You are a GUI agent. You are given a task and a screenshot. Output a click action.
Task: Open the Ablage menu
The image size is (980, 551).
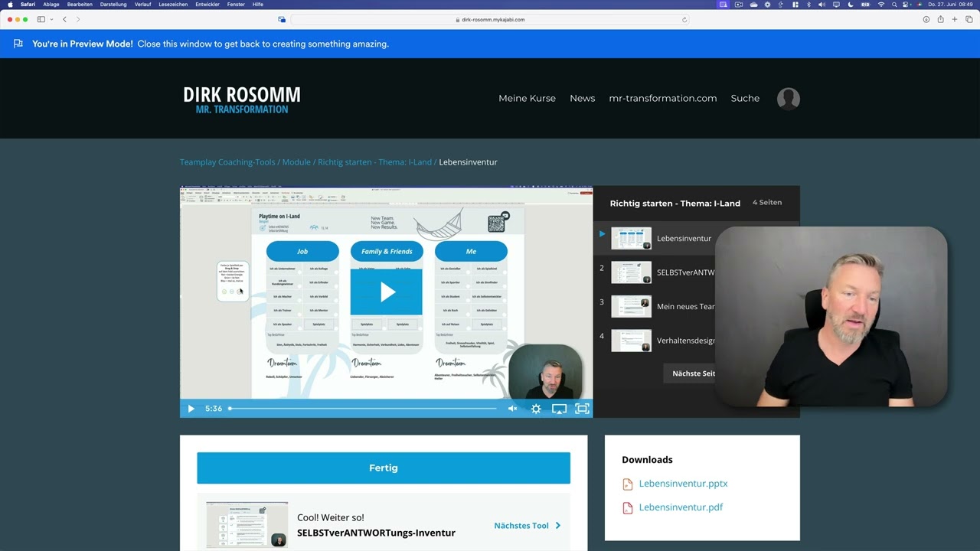(x=51, y=5)
